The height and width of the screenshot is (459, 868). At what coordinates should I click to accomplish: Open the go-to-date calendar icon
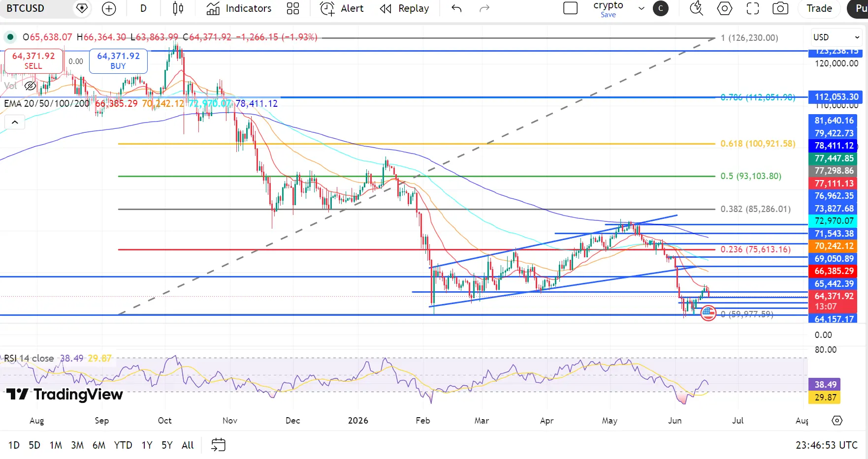click(x=218, y=445)
